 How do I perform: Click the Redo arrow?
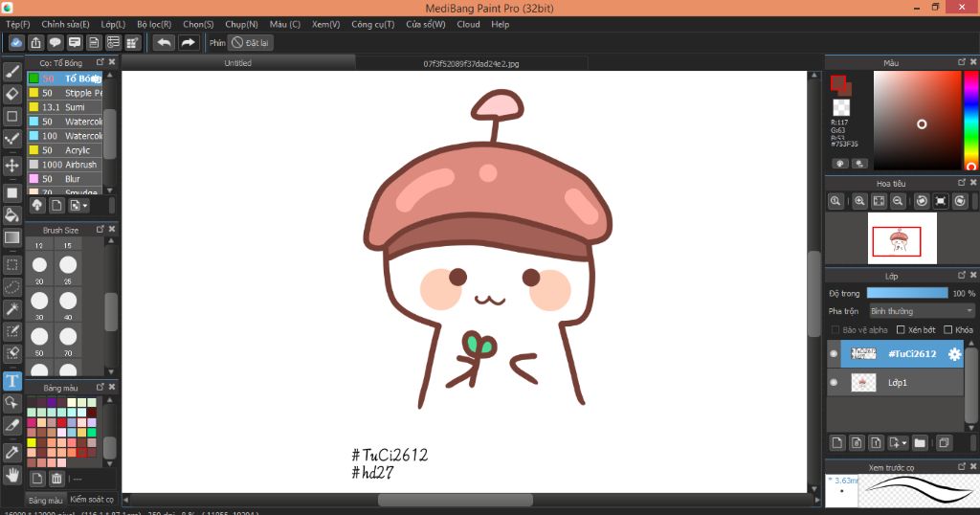click(x=188, y=42)
